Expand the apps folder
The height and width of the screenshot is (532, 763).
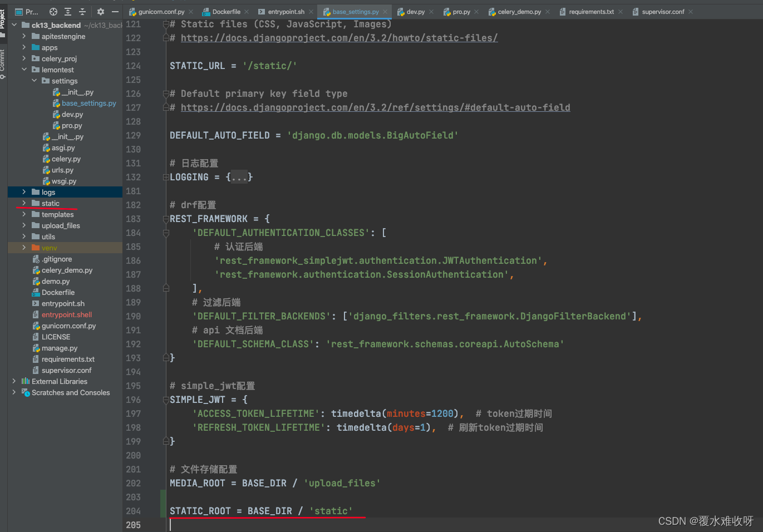tap(24, 47)
